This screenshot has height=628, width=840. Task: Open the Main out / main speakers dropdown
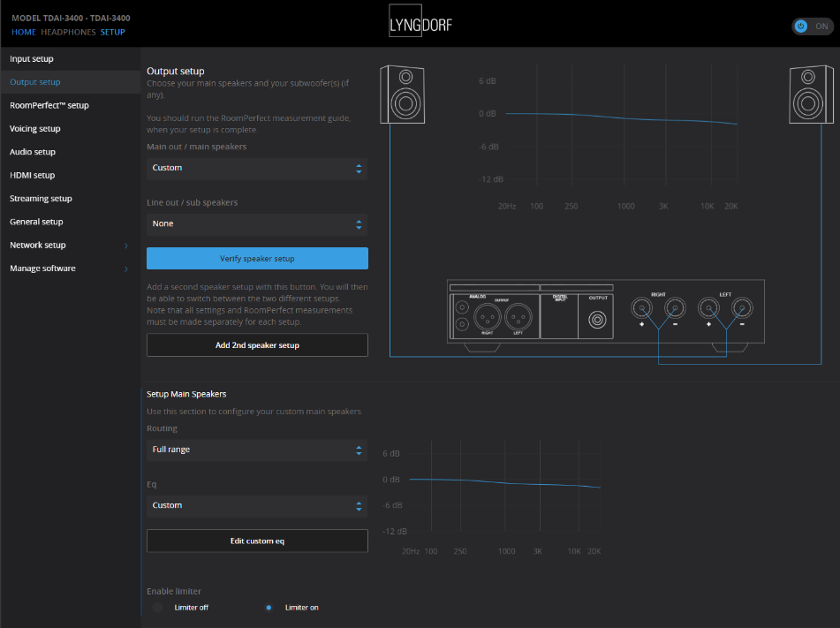click(257, 167)
